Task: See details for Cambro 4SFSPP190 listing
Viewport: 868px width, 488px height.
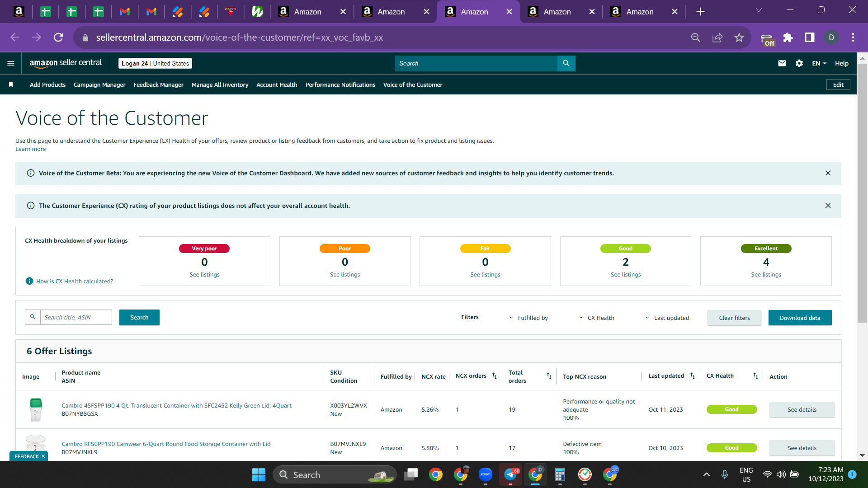Action: [x=802, y=409]
